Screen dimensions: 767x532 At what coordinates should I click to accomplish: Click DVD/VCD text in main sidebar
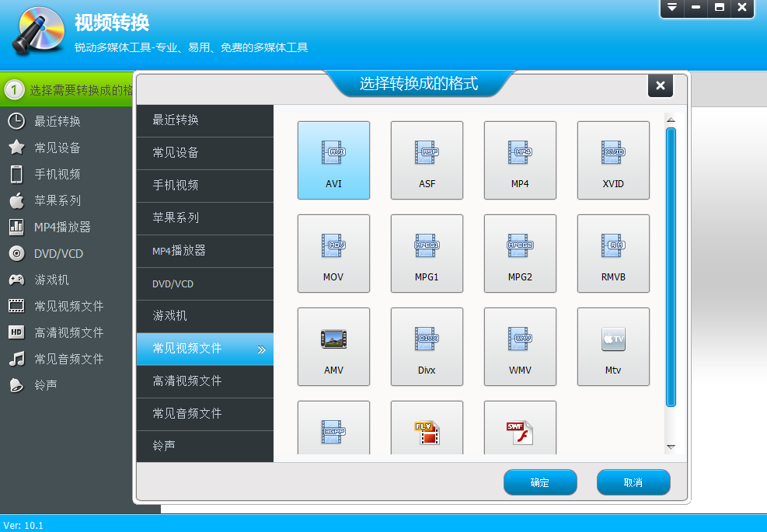[59, 254]
